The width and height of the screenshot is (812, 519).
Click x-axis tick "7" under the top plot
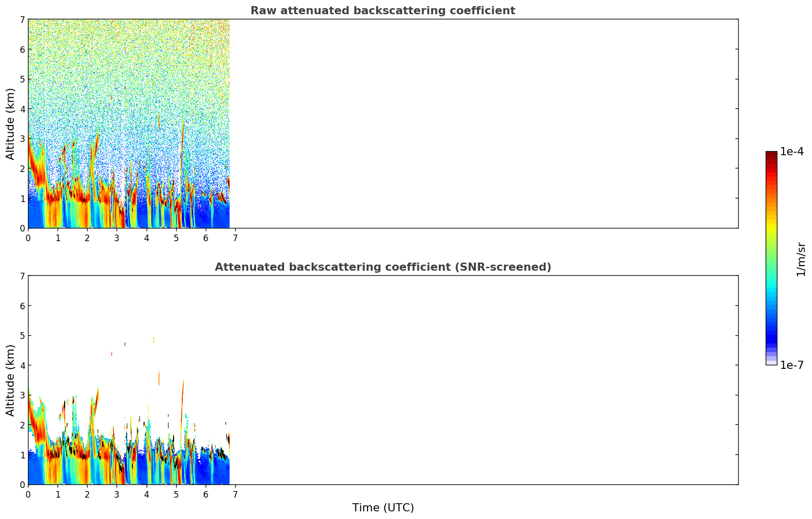(x=235, y=238)
